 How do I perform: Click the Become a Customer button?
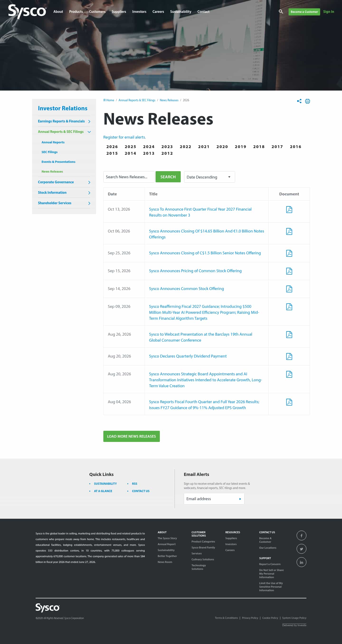click(304, 12)
